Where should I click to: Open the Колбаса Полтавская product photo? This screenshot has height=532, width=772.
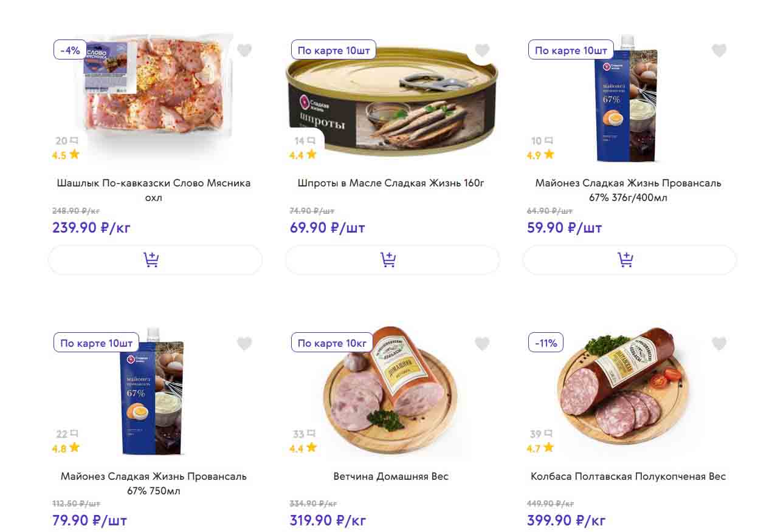click(623, 389)
